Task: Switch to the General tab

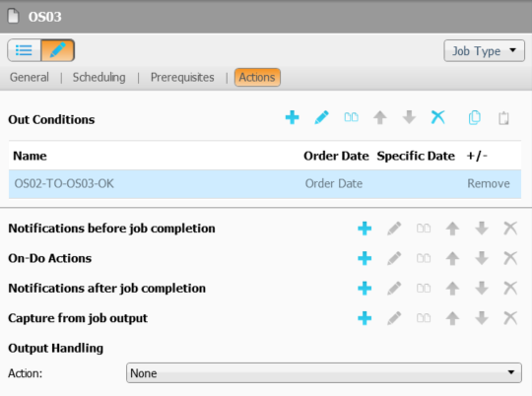Action: coord(30,78)
